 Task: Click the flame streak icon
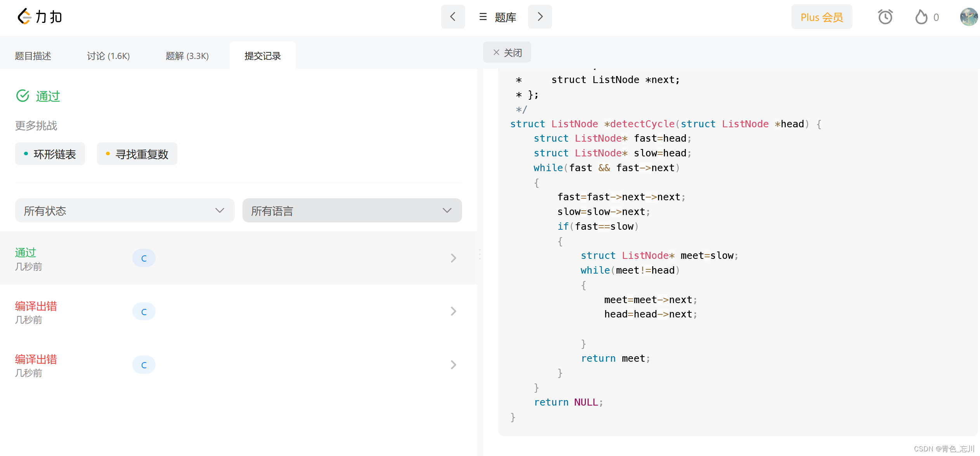(921, 17)
